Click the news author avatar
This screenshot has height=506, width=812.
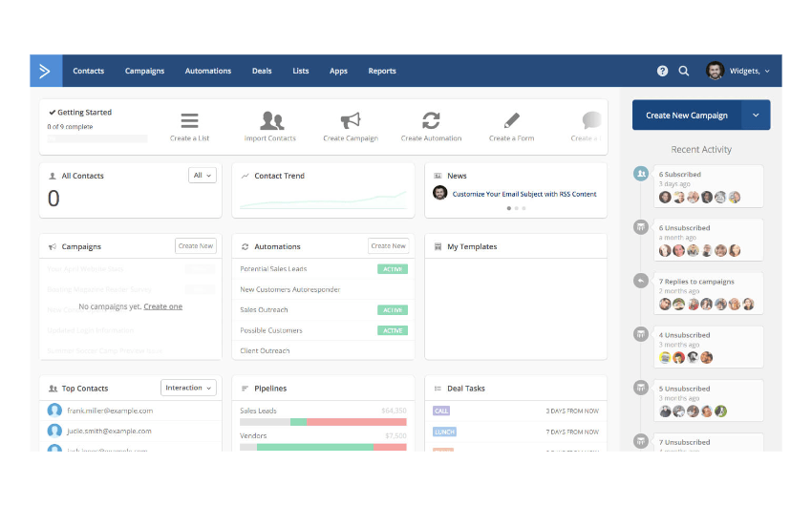coord(440,193)
